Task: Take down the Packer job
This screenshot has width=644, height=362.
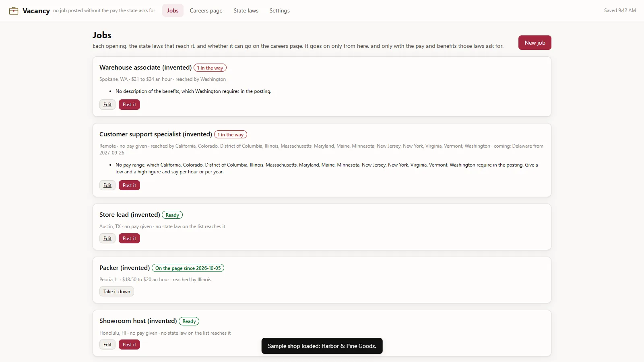Action: pos(117,292)
